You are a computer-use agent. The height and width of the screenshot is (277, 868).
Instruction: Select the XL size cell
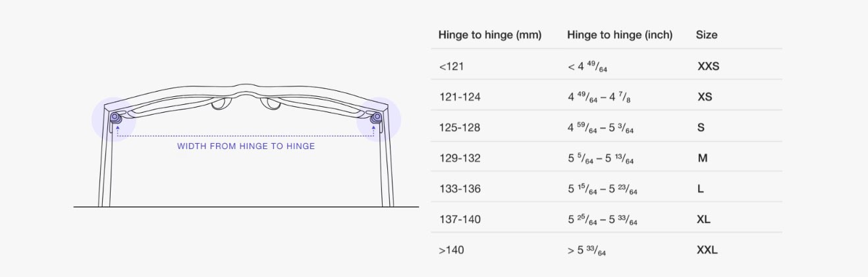[704, 219]
